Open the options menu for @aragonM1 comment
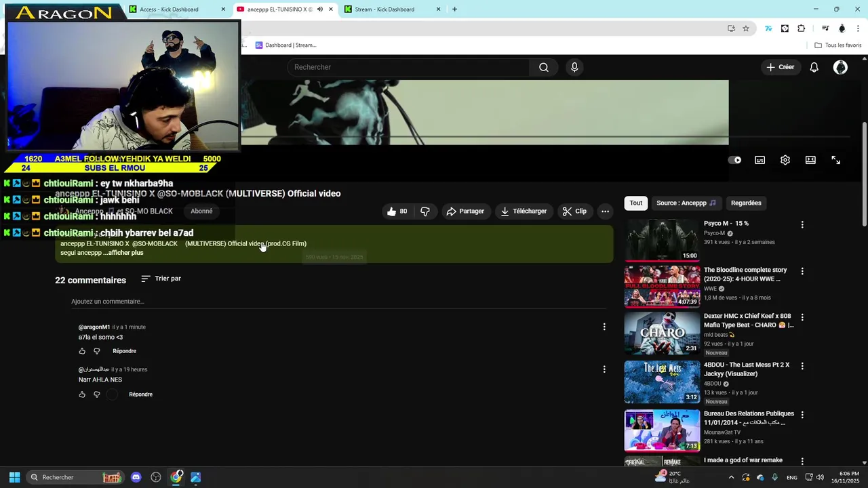Screen dimensions: 868x488 pos(604,327)
